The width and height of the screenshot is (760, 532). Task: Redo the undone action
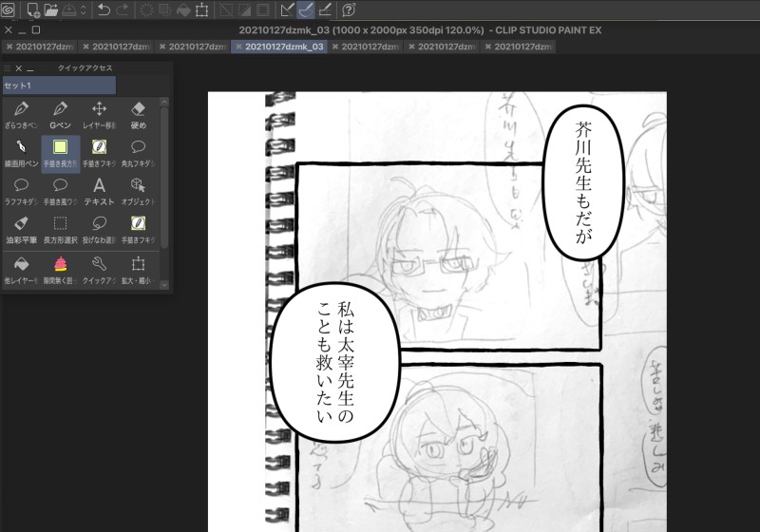[x=123, y=9]
